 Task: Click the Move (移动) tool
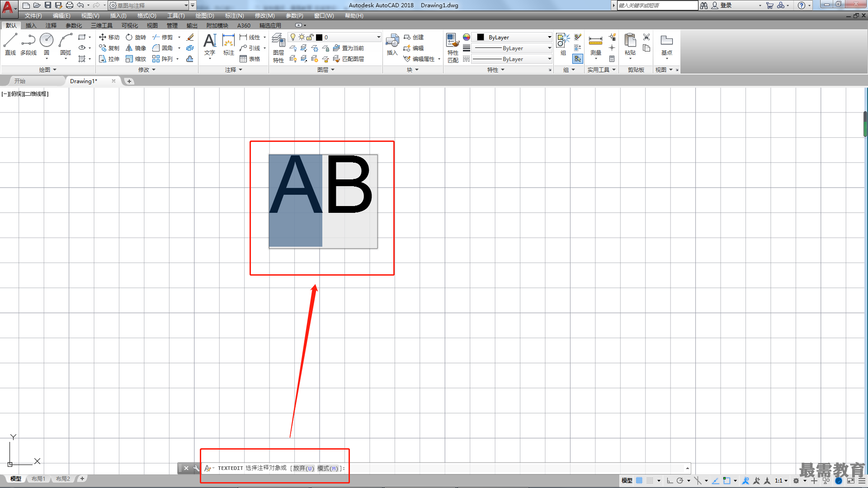(109, 37)
